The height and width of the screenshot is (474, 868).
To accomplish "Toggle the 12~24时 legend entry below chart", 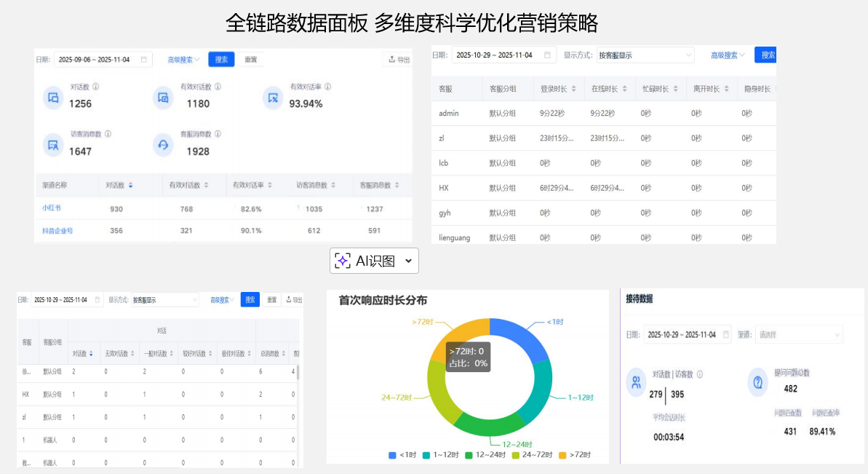I will (485, 454).
